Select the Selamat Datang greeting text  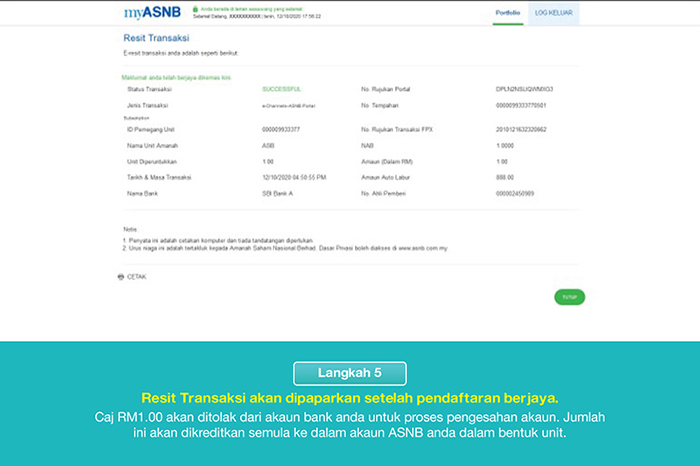click(257, 16)
